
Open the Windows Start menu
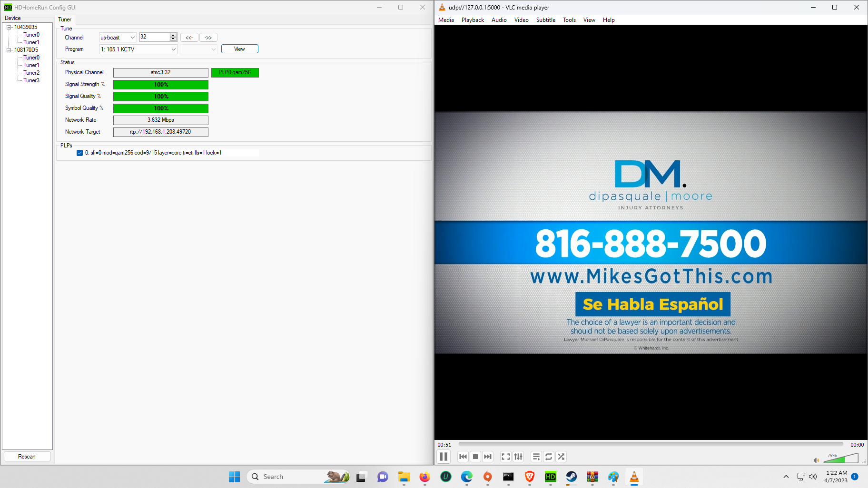235,477
